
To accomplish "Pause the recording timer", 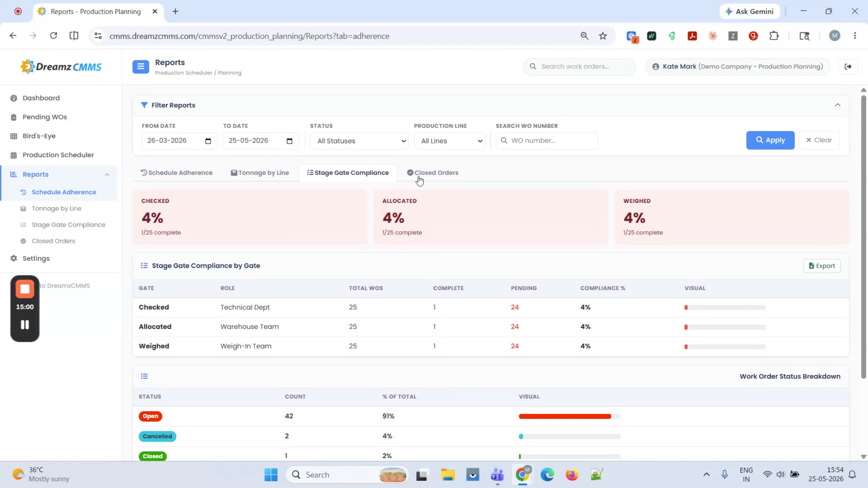I will click(x=25, y=325).
